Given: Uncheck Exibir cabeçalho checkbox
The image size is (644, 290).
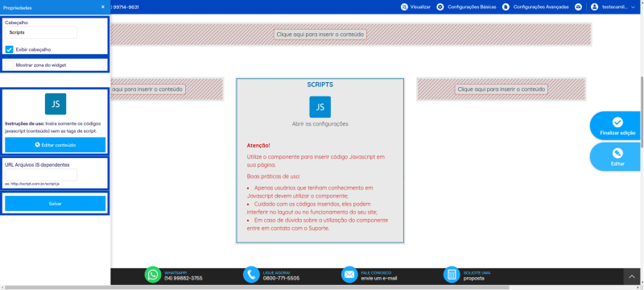Looking at the screenshot, I should coord(9,49).
